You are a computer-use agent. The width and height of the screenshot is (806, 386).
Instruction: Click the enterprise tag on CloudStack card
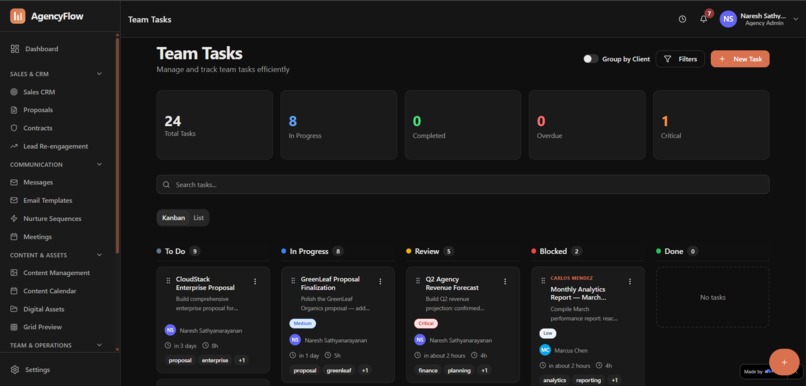point(215,360)
